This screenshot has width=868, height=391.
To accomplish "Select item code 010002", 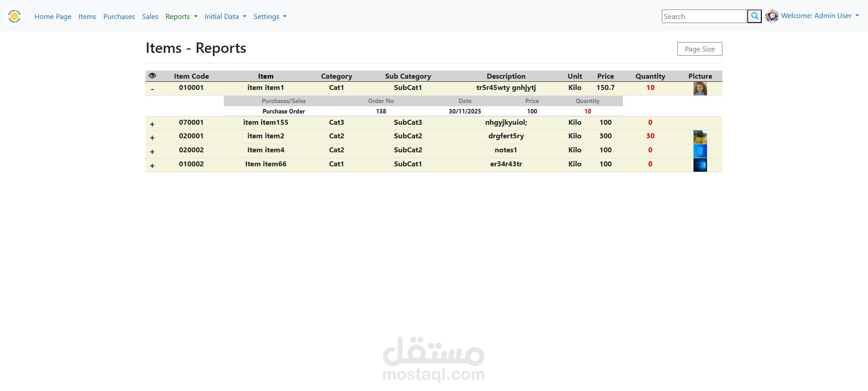I will pyautogui.click(x=191, y=164).
